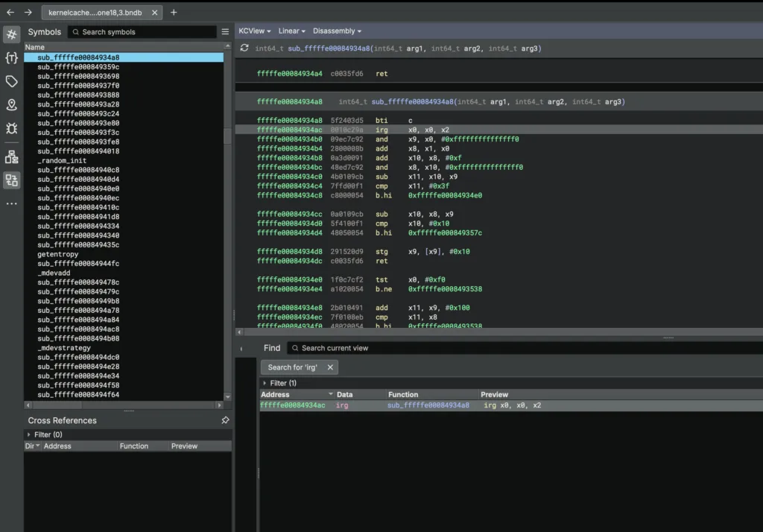
Task: Select the getentropy symbol
Action: coord(57,254)
